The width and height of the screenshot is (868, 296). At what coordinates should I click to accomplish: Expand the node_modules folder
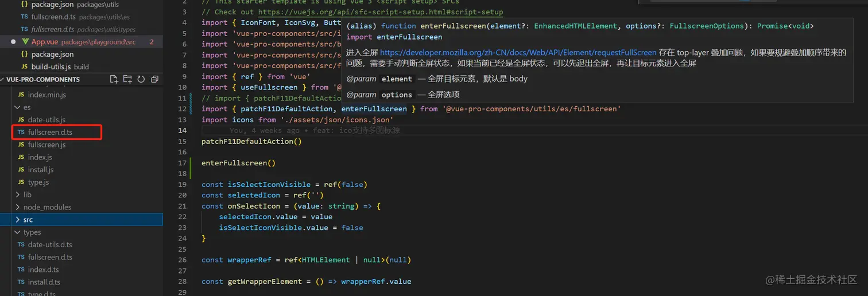coord(17,207)
